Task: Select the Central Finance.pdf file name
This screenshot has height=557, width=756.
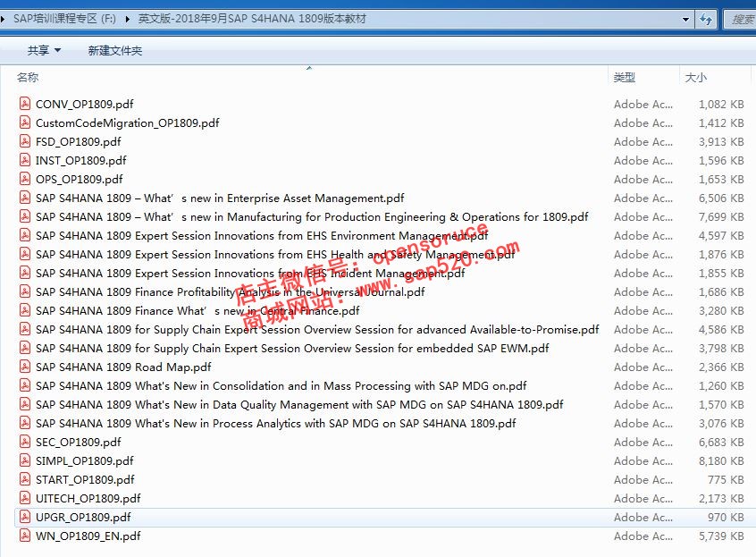Action: 197,311
